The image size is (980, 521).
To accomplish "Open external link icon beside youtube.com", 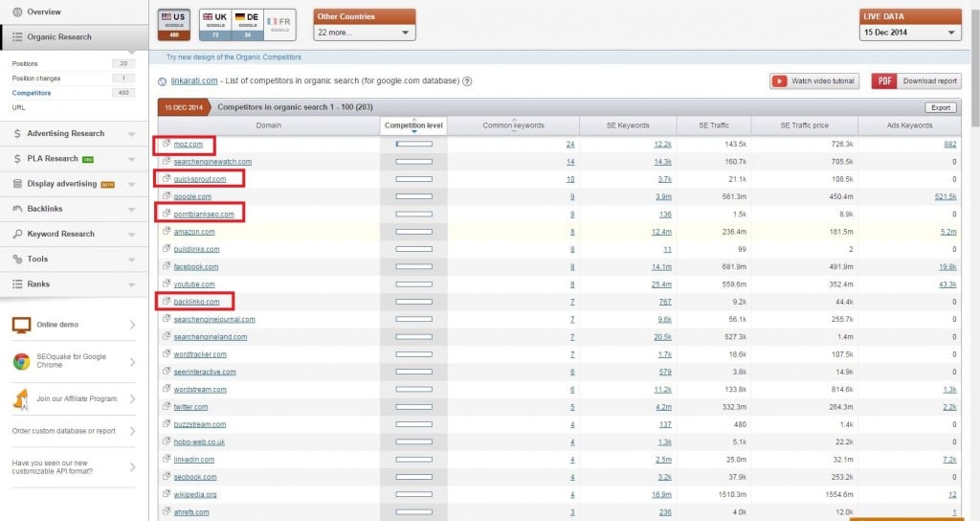I will pos(167,283).
